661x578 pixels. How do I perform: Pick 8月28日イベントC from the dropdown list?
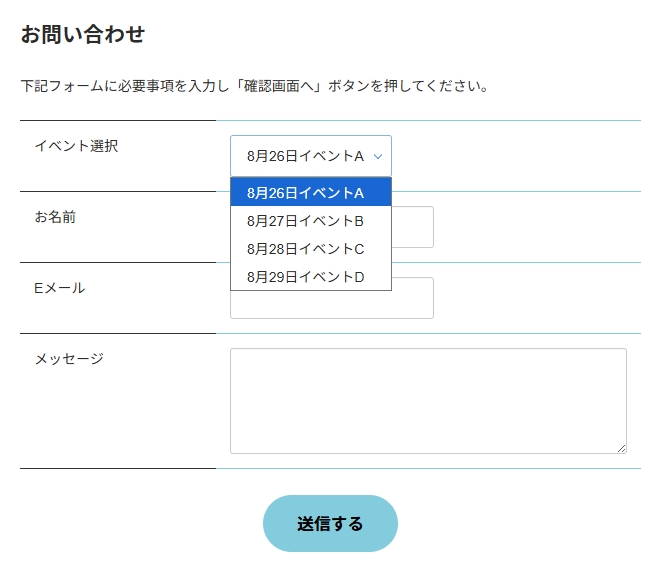click(x=311, y=249)
